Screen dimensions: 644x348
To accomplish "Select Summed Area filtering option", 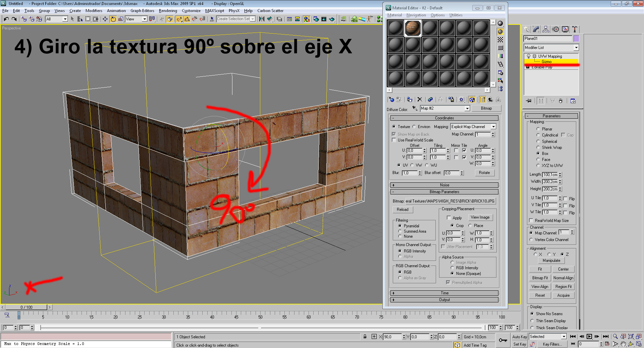I will click(x=400, y=231).
